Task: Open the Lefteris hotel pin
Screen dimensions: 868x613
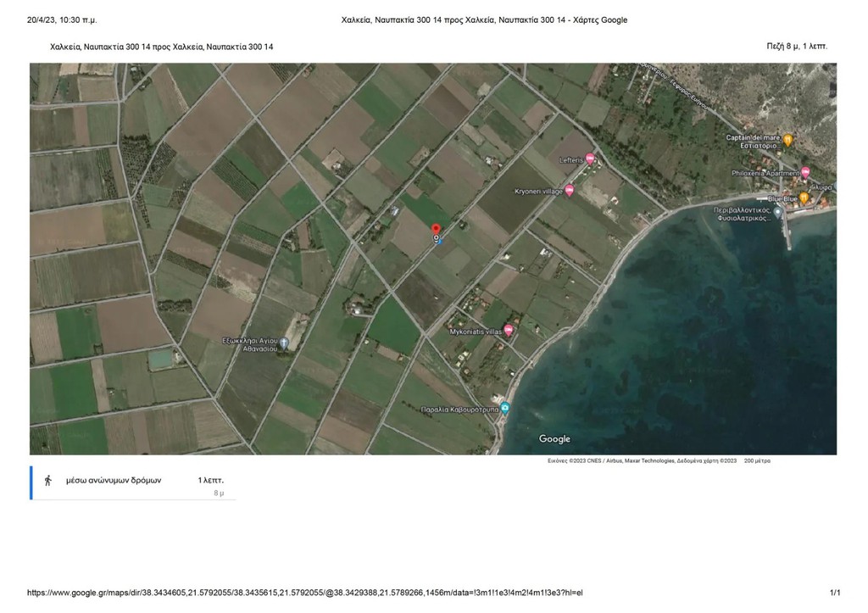Action: [x=590, y=159]
